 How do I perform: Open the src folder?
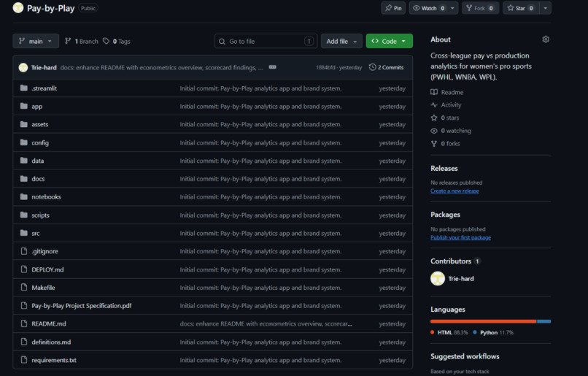(36, 233)
